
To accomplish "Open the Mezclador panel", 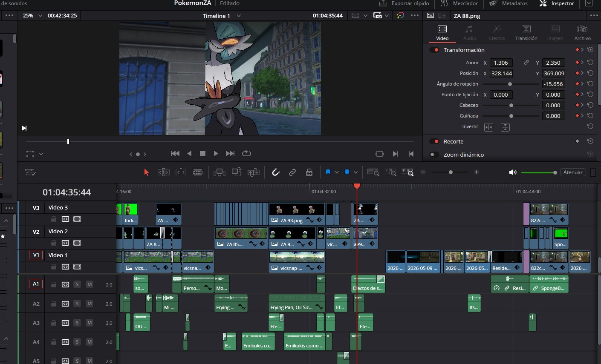I will click(x=459, y=3).
